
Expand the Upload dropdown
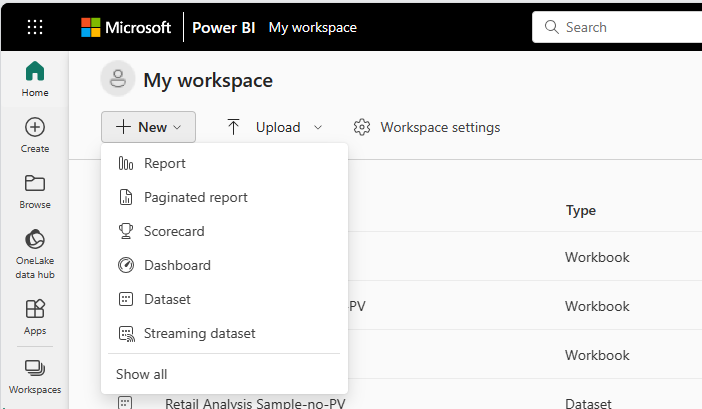[x=274, y=127]
